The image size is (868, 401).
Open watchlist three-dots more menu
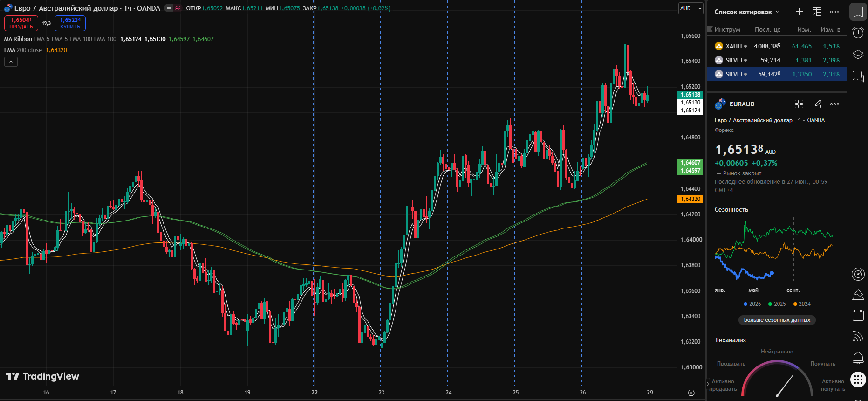[835, 12]
